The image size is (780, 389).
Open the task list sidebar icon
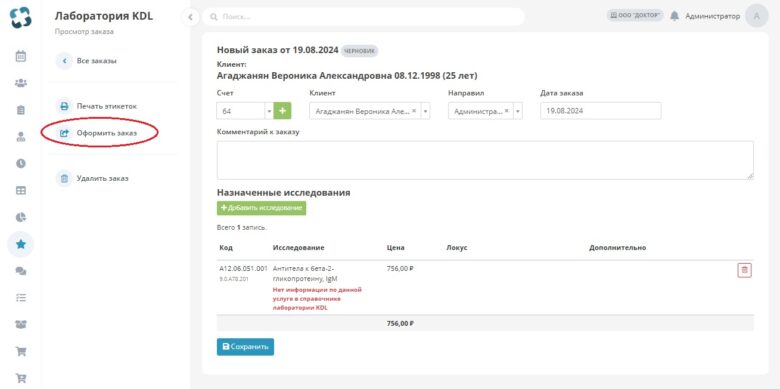20,297
